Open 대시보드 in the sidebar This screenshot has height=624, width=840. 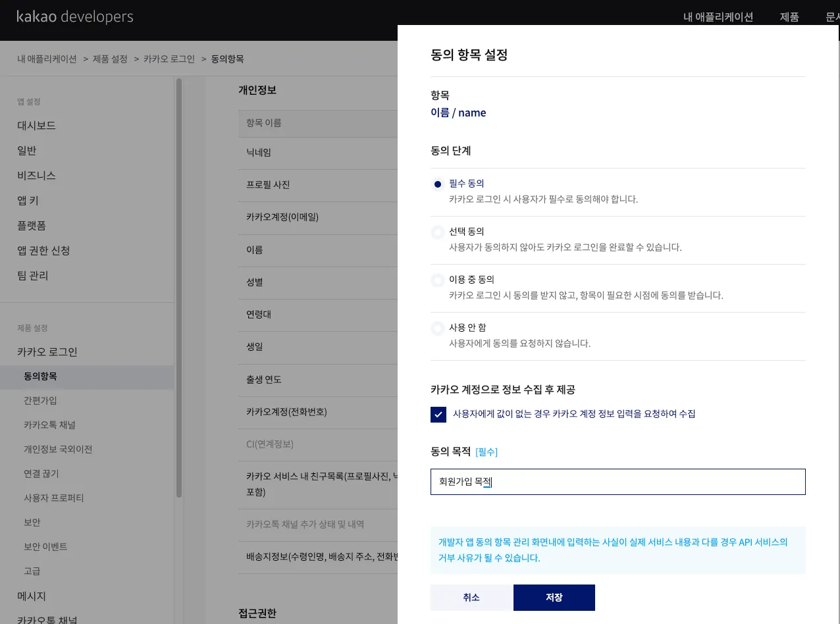click(x=36, y=126)
